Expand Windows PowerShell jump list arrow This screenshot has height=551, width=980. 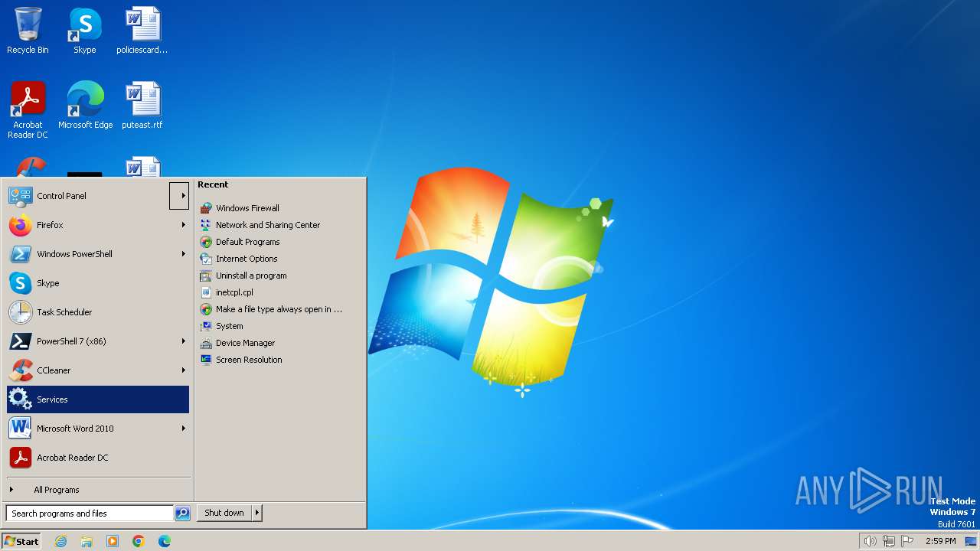pyautogui.click(x=183, y=254)
